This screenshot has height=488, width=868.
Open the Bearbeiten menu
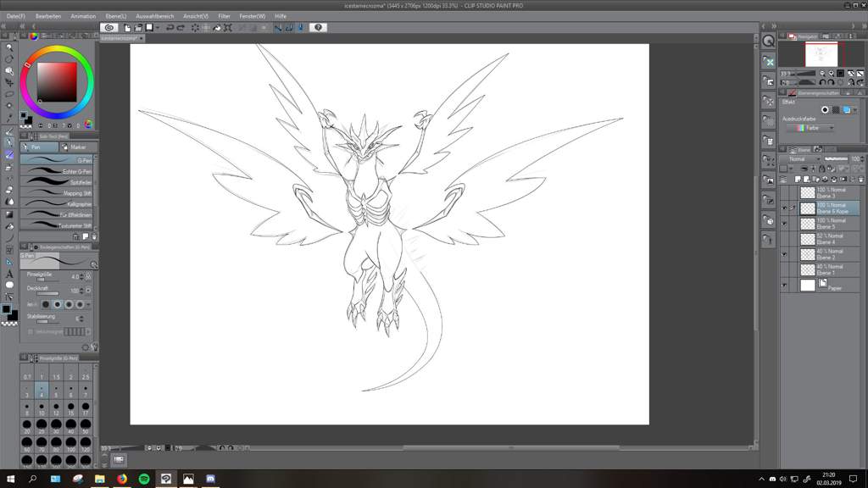tap(48, 16)
